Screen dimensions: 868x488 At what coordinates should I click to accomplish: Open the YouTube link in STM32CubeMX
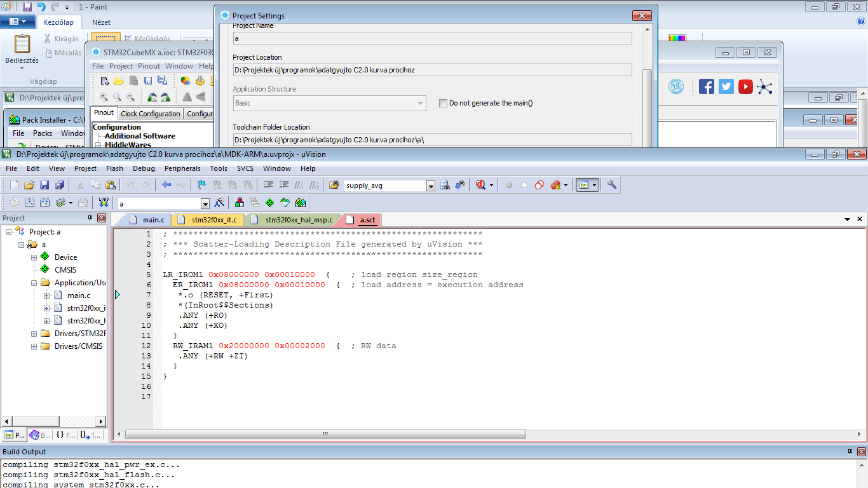746,86
